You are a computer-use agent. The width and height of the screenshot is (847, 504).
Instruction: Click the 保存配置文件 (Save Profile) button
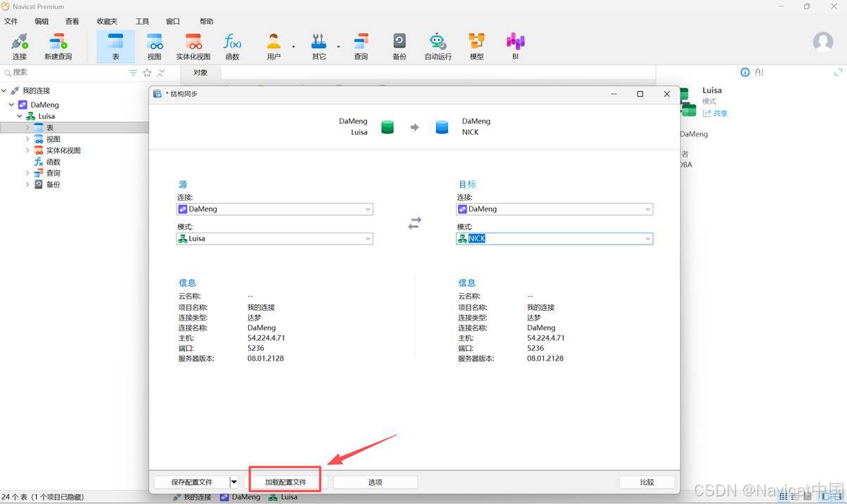192,482
